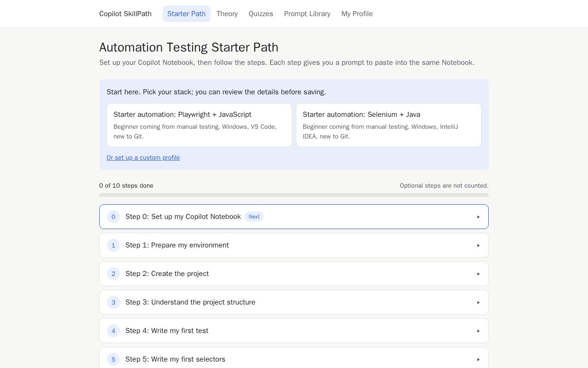Click 'Or set up a custom profile'
Image resolution: width=588 pixels, height=368 pixels.
click(x=143, y=157)
